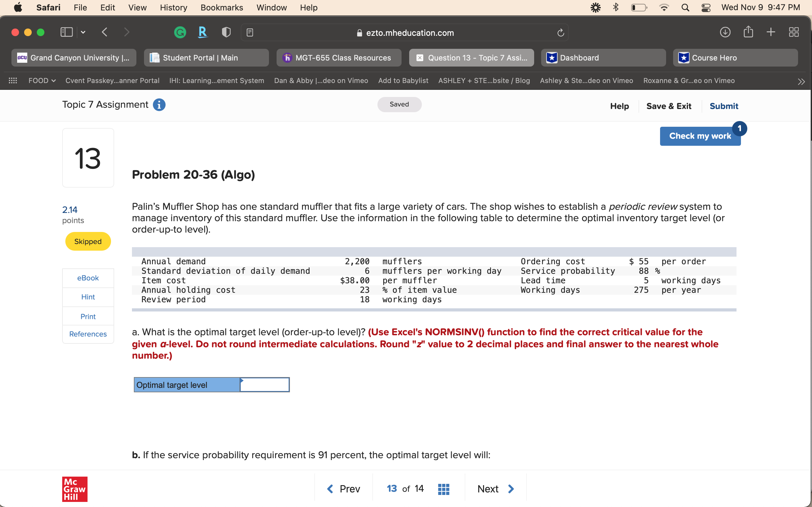Show hidden bookmarks overflow chevron
Viewport: 812px width, 507px height.
click(x=801, y=81)
